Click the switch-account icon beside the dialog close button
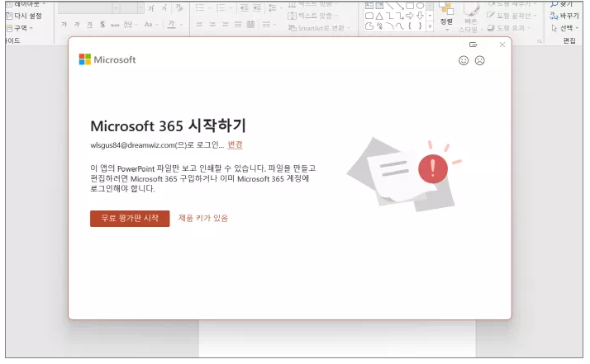The width and height of the screenshot is (590, 364). click(x=473, y=45)
